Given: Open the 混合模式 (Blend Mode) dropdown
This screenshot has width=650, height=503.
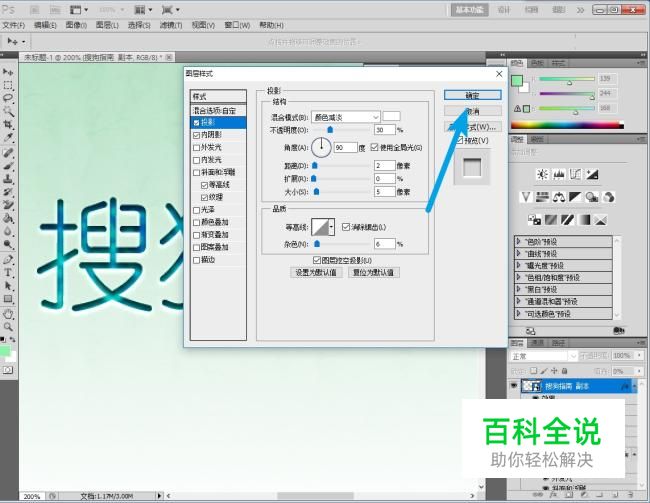Looking at the screenshot, I should (x=346, y=117).
